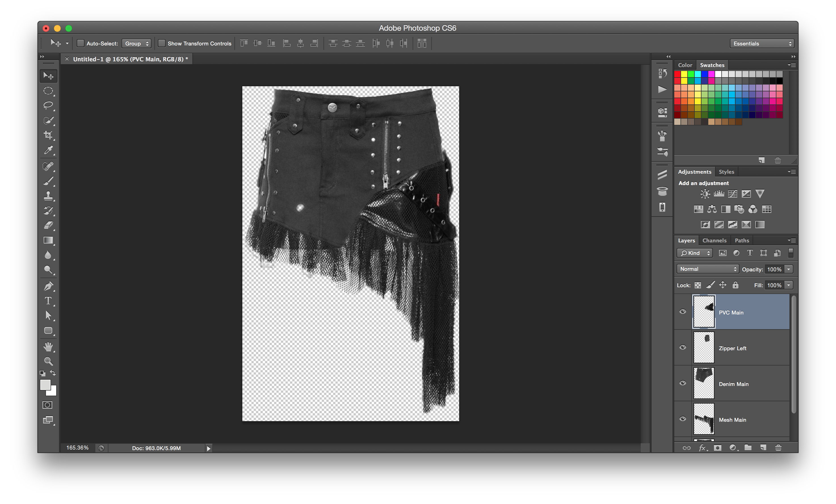Add a Levels adjustment

tap(719, 194)
